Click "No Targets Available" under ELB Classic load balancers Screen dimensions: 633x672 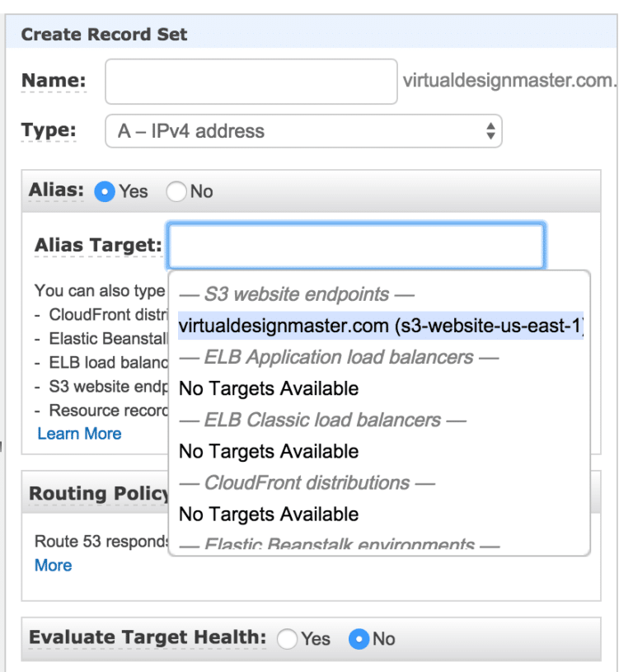point(269,451)
